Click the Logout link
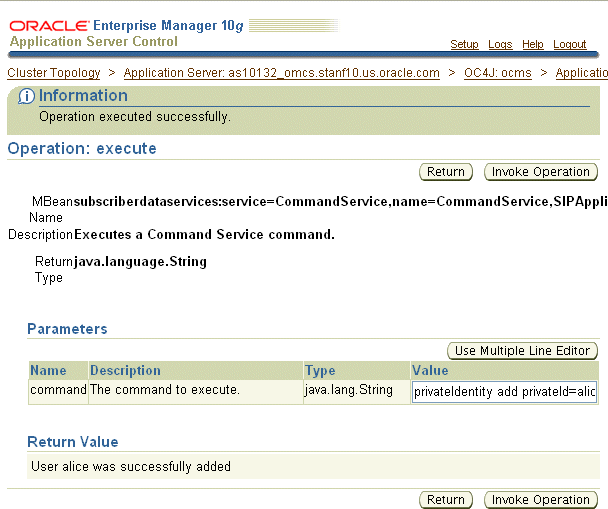The height and width of the screenshot is (509, 608). [570, 44]
